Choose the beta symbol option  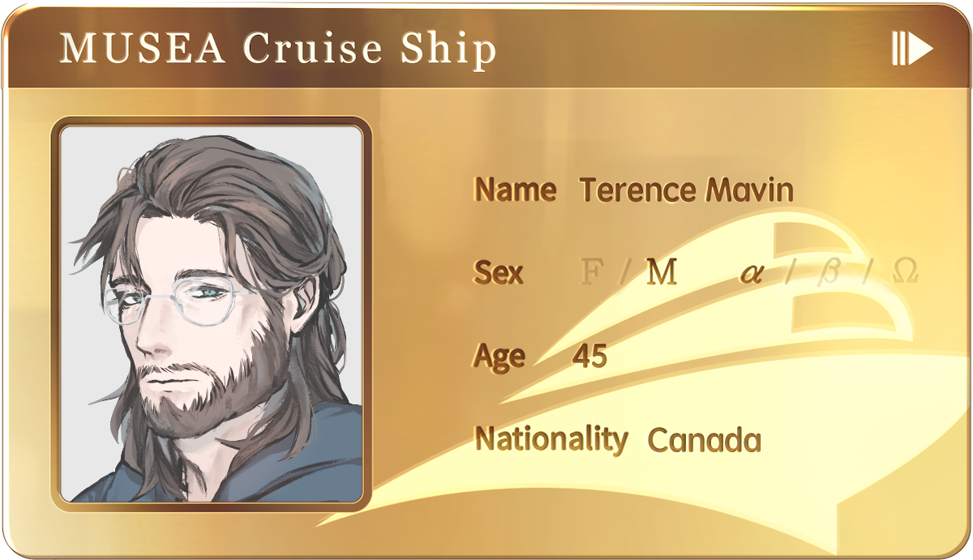tap(828, 273)
